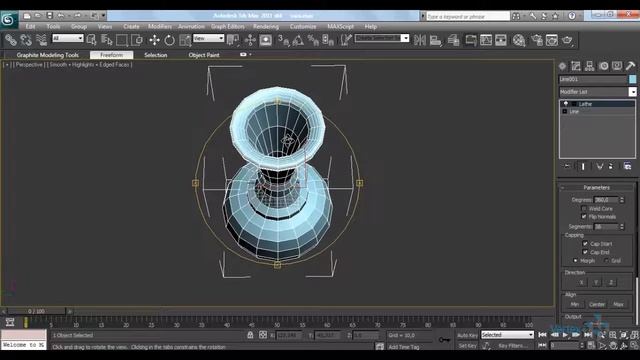Click the Play Animation button
This screenshot has height=360, width=640.
pyautogui.click(x=565, y=335)
